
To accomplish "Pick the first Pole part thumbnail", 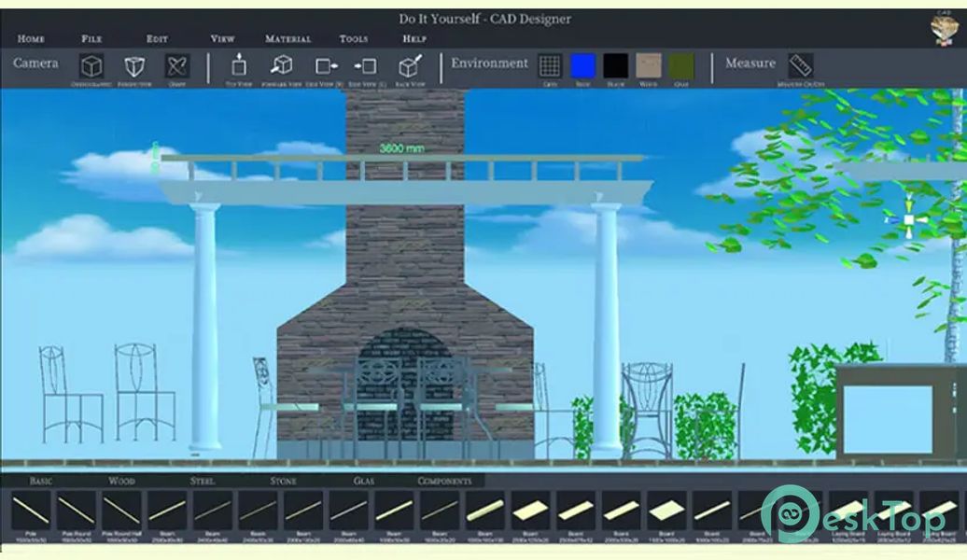I will [x=31, y=511].
